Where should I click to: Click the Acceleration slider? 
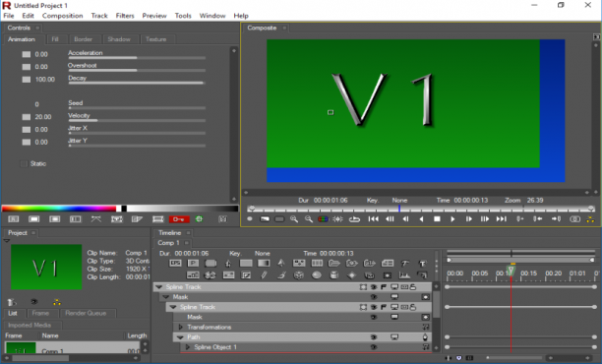(137, 58)
